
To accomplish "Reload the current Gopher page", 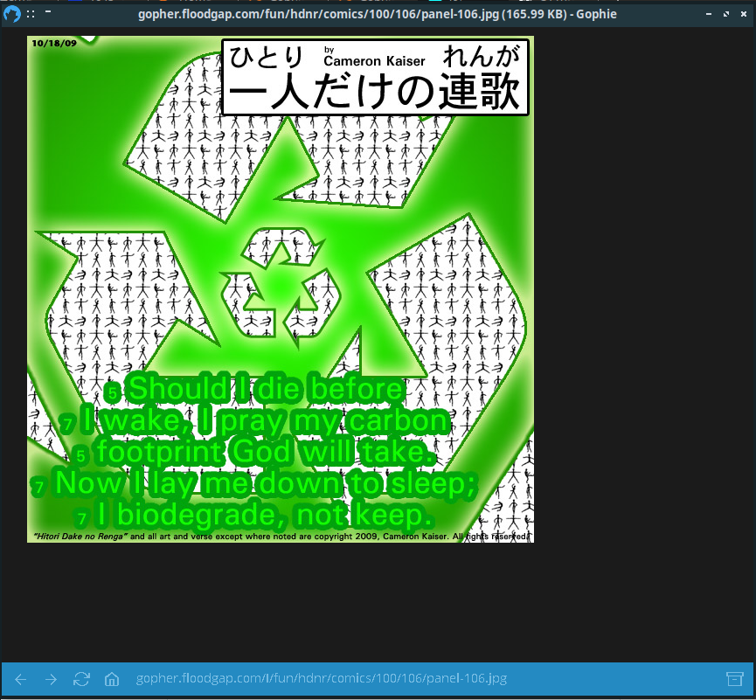I will pyautogui.click(x=81, y=679).
